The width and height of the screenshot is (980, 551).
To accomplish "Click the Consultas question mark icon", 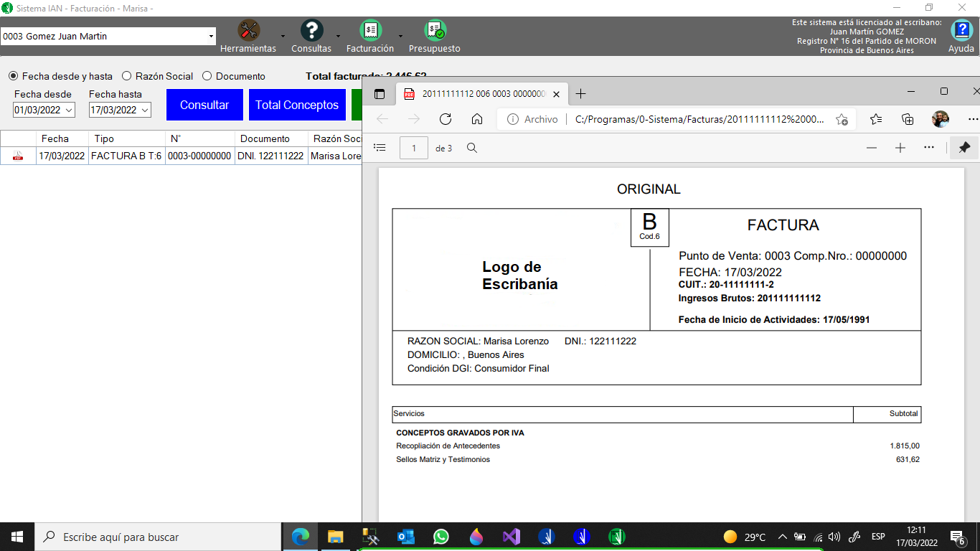I will coord(311,31).
